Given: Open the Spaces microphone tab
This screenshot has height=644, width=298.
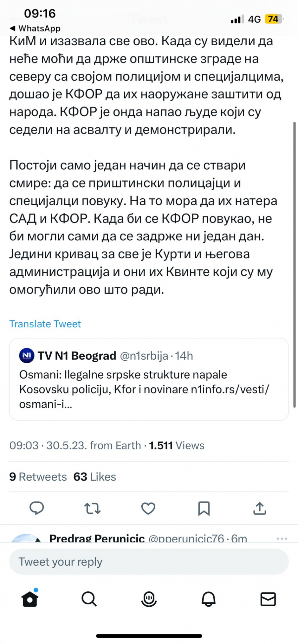Looking at the screenshot, I should pyautogui.click(x=149, y=599).
